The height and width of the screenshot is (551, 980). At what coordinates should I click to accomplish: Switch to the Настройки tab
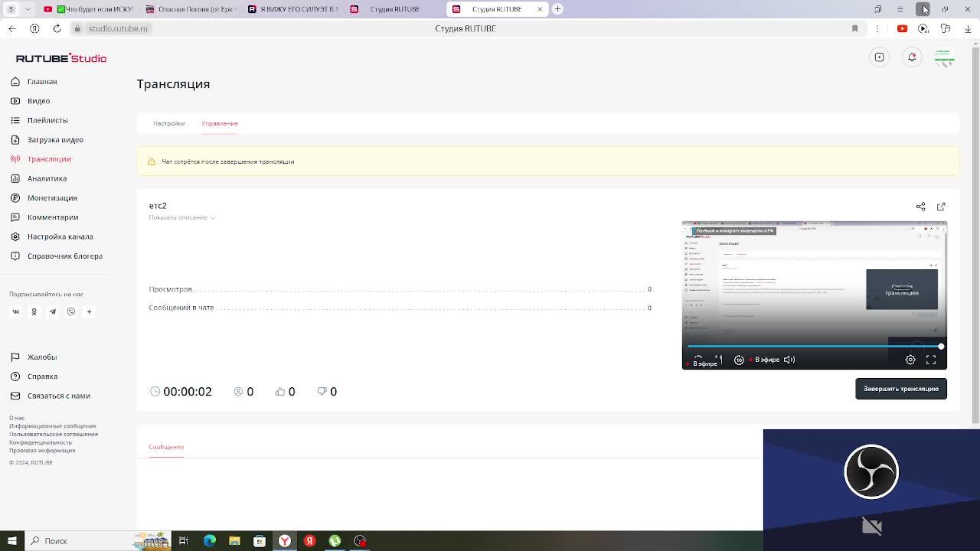(x=168, y=123)
